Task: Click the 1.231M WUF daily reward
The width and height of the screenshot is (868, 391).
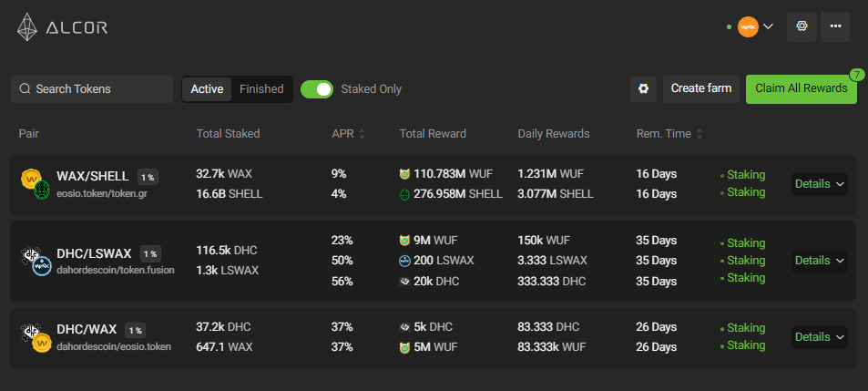Action: tap(551, 174)
